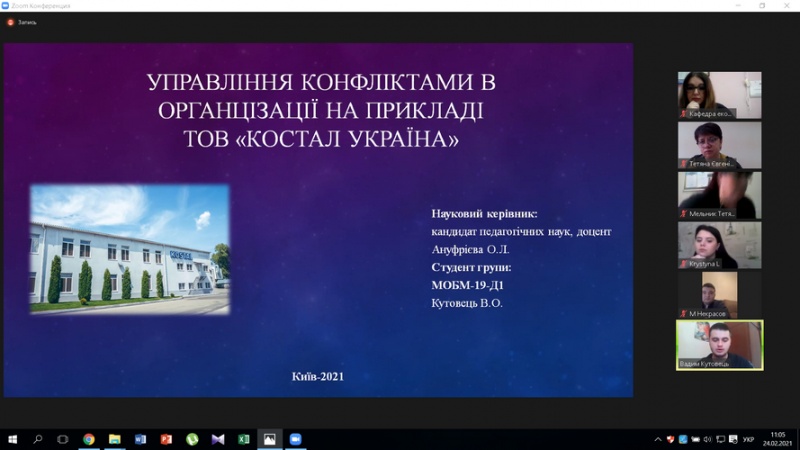This screenshot has height=450, width=800.
Task: Open Task View on the taskbar
Action: click(63, 439)
